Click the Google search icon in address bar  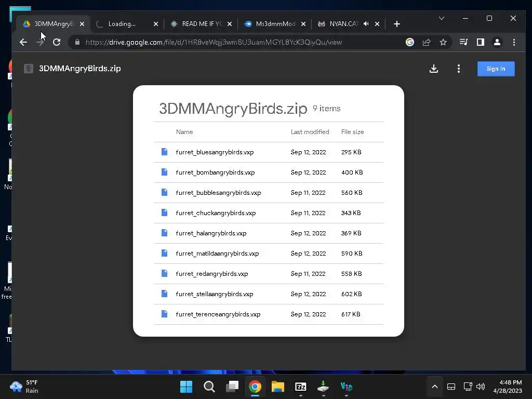coord(409,42)
